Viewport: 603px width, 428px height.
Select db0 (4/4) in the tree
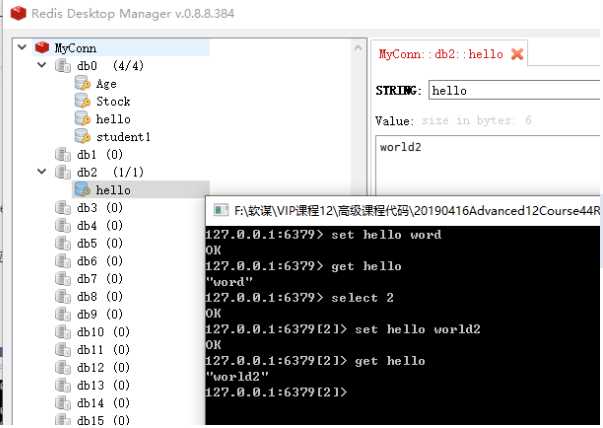pos(110,66)
